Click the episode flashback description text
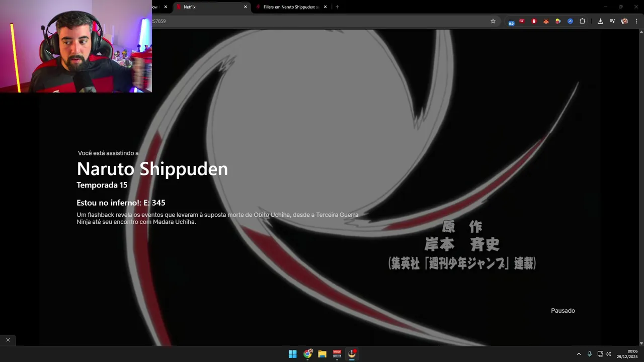 [x=217, y=218]
